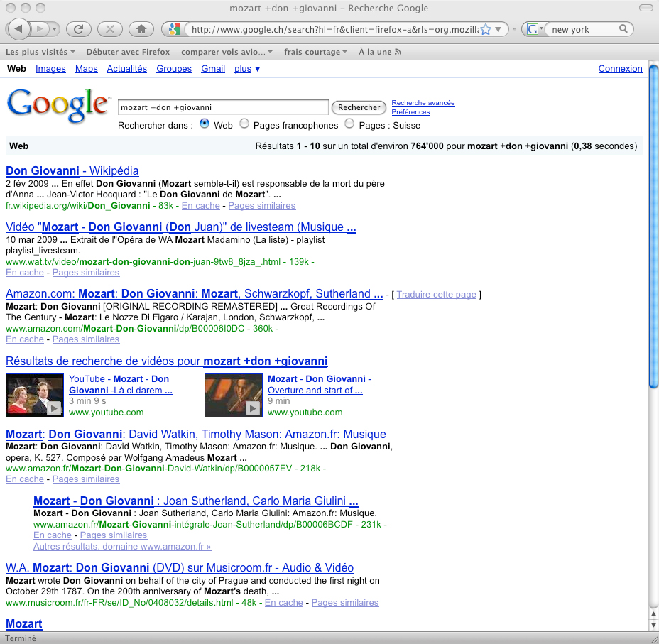Click the scrollbar up arrow
Screen dimensions: 659x644
click(653, 613)
